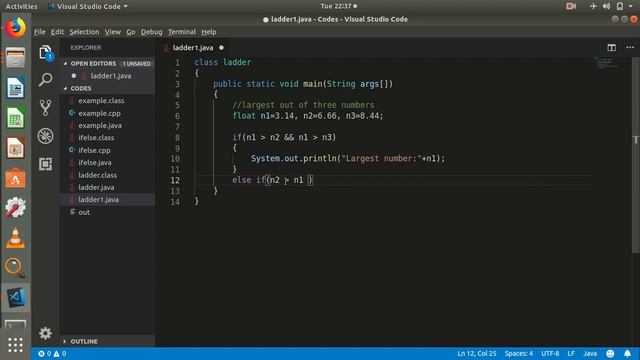Click the editor vertical scrollbar
This screenshot has height=360, width=640.
point(636,155)
